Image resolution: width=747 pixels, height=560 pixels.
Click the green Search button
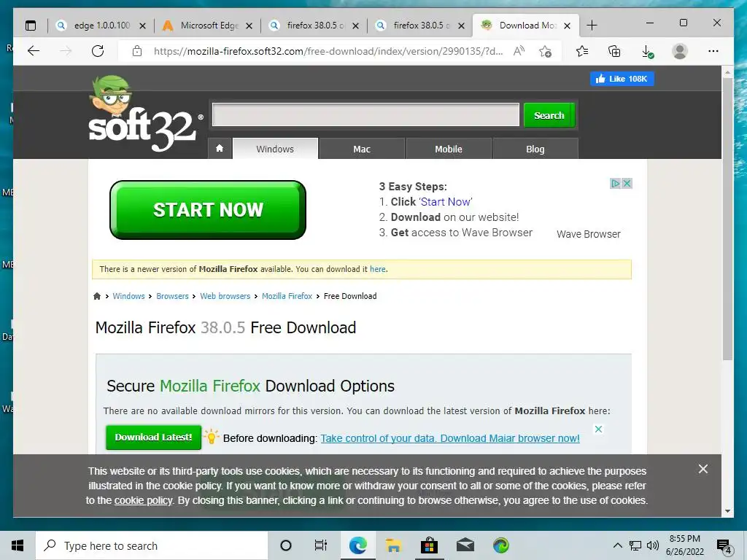(549, 115)
